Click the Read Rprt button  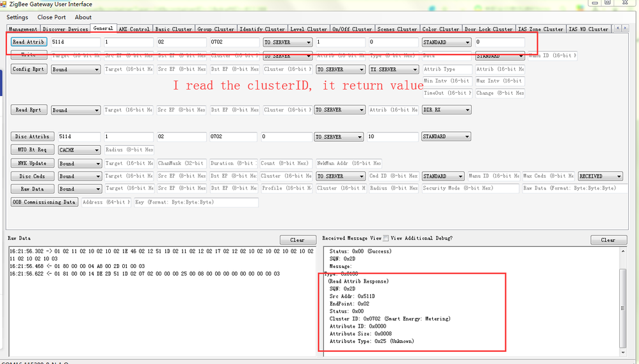click(29, 110)
